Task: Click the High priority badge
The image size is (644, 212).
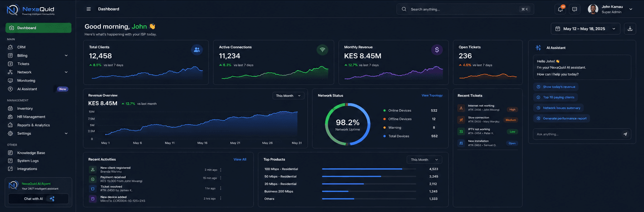Action: click(x=512, y=110)
